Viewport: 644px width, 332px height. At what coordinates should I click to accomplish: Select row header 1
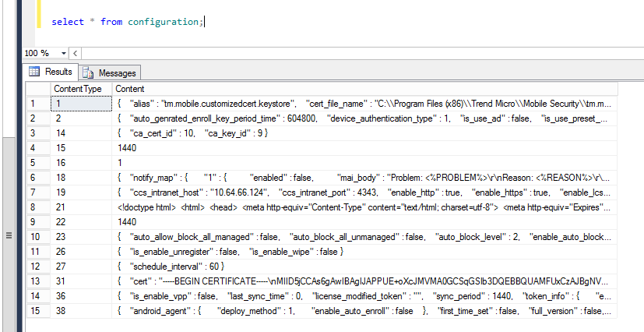(39, 104)
